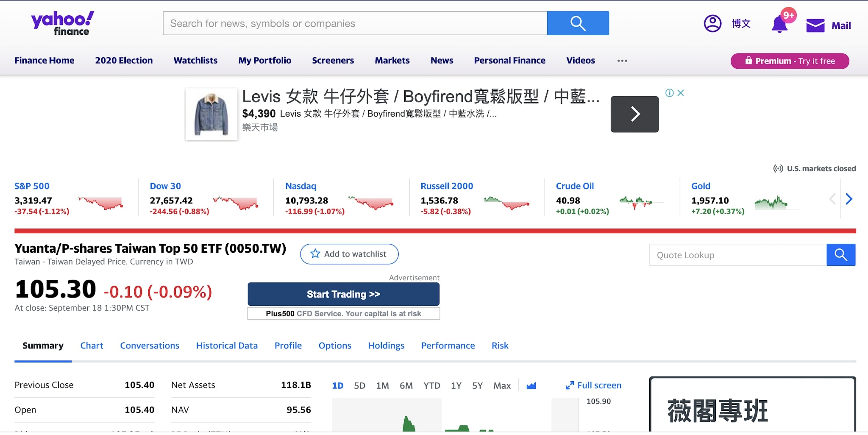Open Screeners menu
The image size is (868, 435).
[x=333, y=60]
